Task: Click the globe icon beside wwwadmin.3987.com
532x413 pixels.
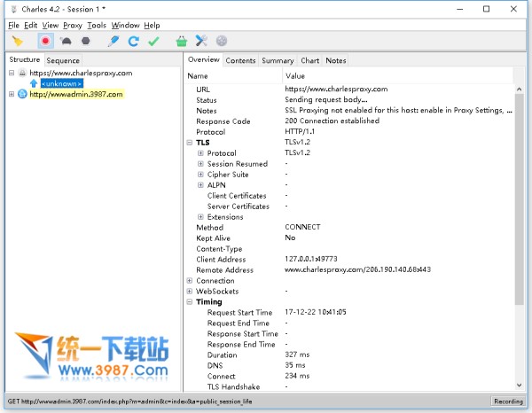Action: (22, 94)
